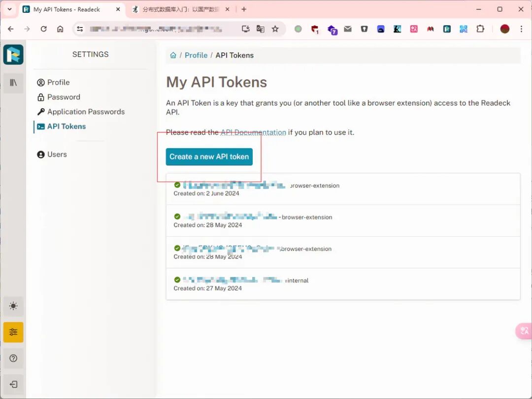Open the mail extension icon in toolbar
This screenshot has height=399, width=532.
click(x=348, y=29)
